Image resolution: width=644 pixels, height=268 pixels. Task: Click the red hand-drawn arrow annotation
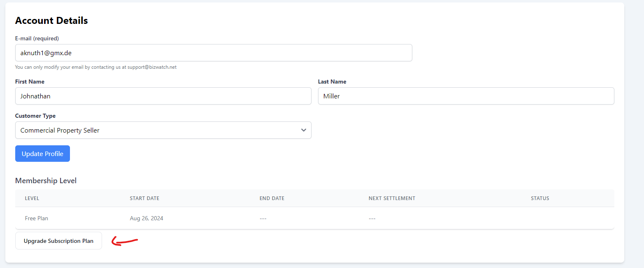(x=125, y=241)
